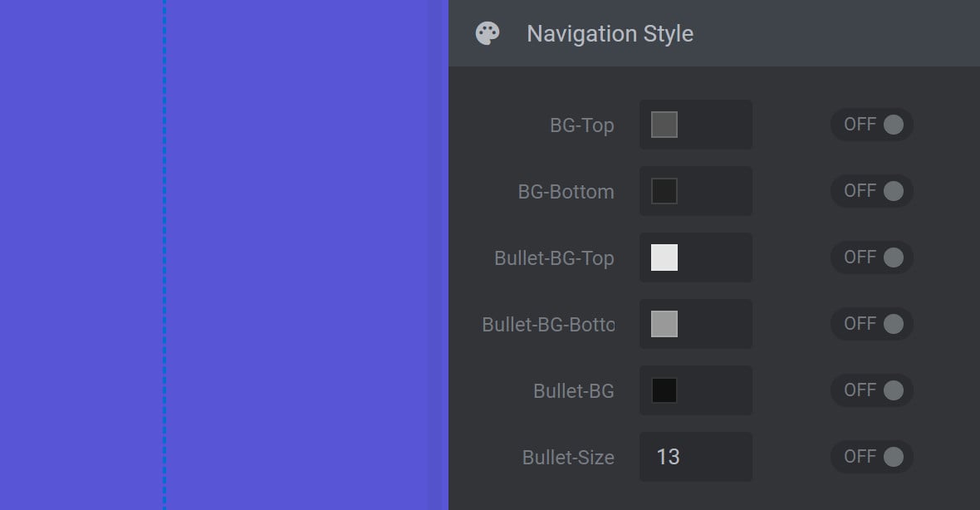The image size is (980, 510).
Task: Open the light gray Bullet-BG-Bottom swatch
Action: pos(664,324)
